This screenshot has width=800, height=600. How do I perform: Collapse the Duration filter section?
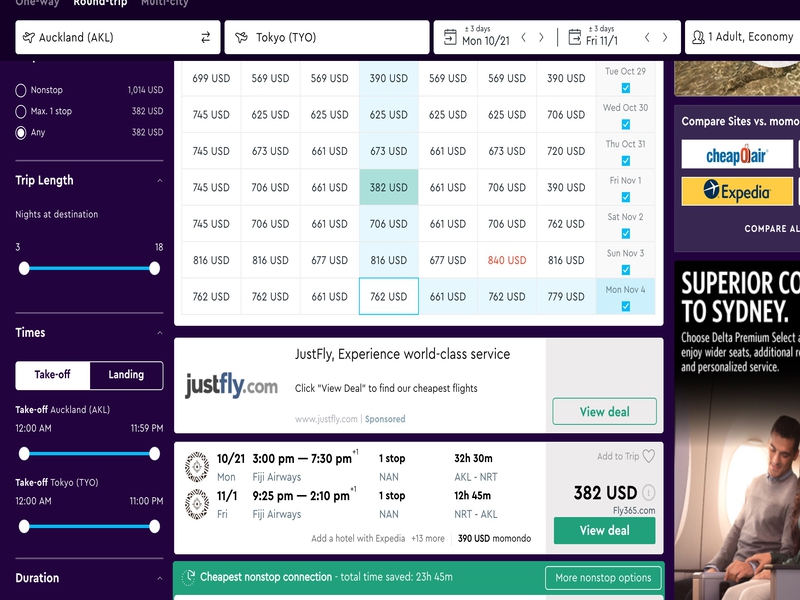[160, 578]
